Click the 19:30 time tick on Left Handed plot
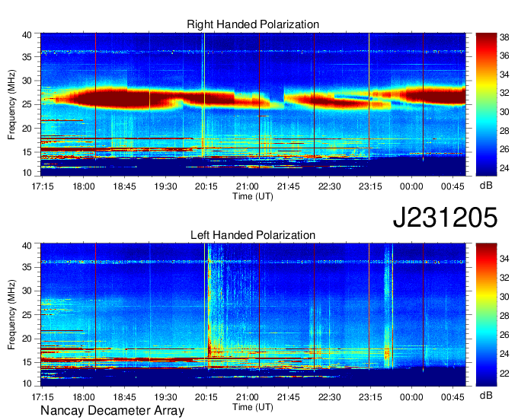The height and width of the screenshot is (420, 518). click(165, 397)
